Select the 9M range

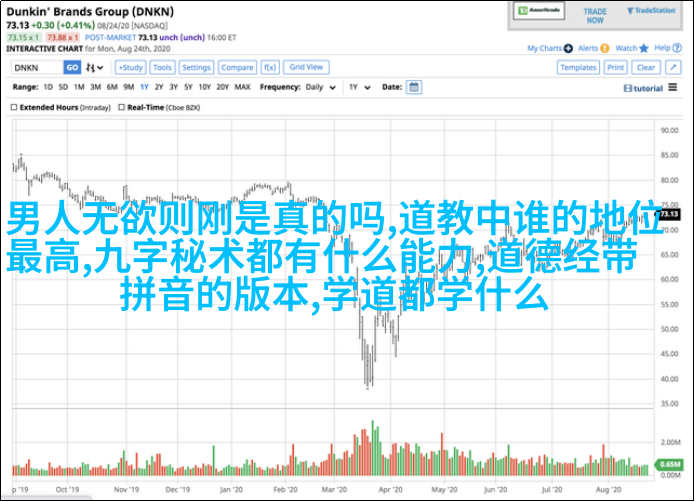point(129,87)
